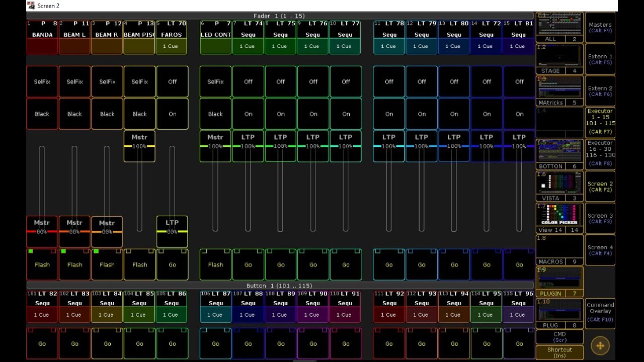Select the LT 78 Sequ executor header
644x362 pixels.
389,37
